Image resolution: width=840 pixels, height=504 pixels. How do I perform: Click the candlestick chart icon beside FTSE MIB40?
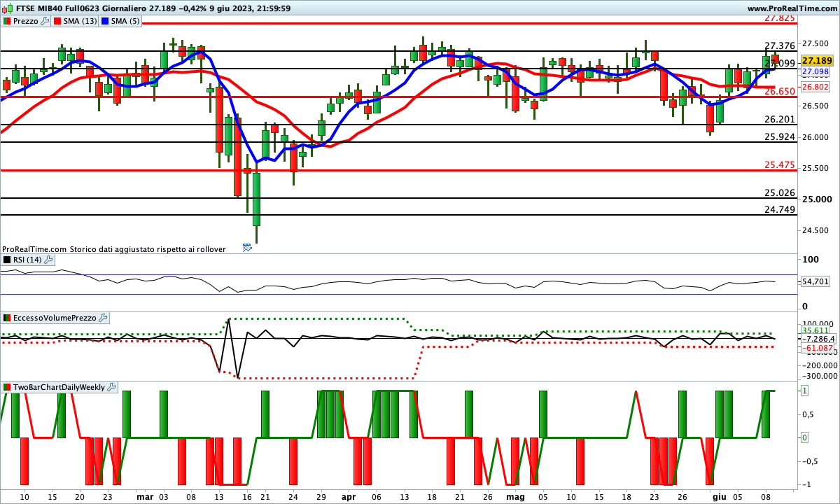point(6,8)
